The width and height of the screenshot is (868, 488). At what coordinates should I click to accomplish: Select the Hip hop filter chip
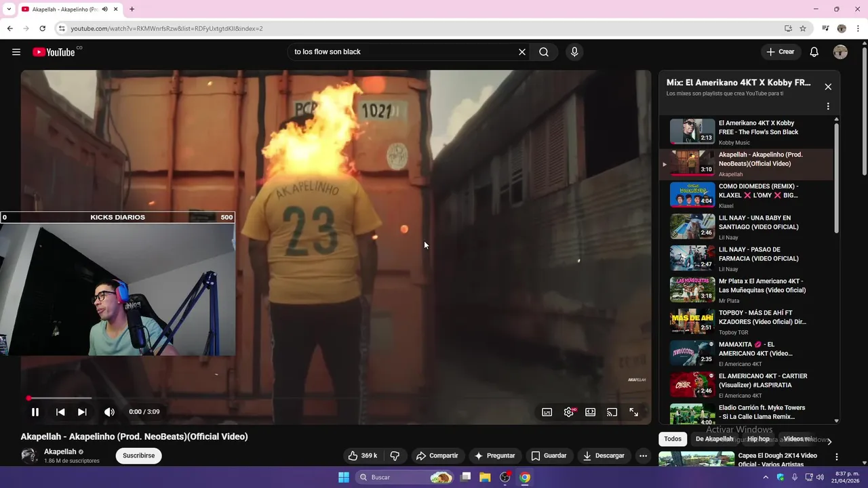758,439
